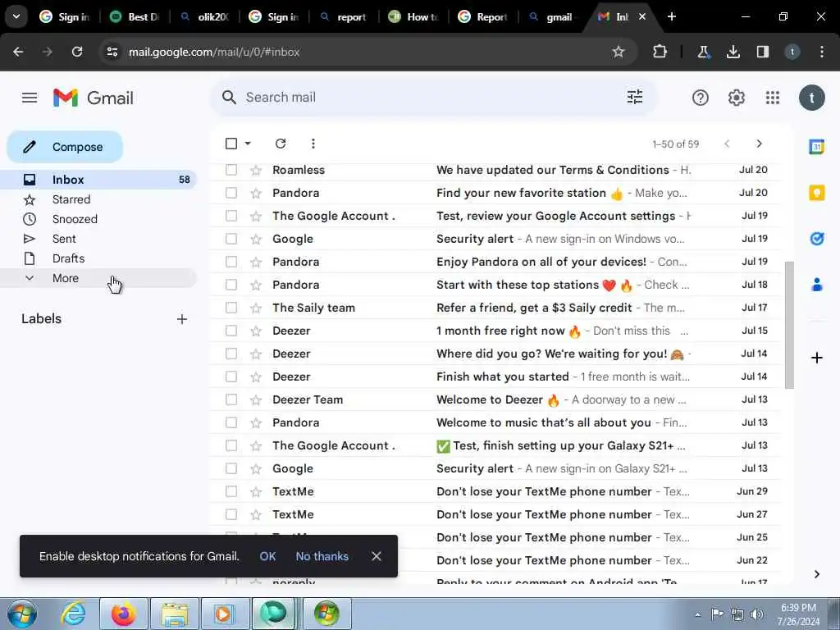
Task: Reload the page in Chrome
Action: (x=77, y=52)
